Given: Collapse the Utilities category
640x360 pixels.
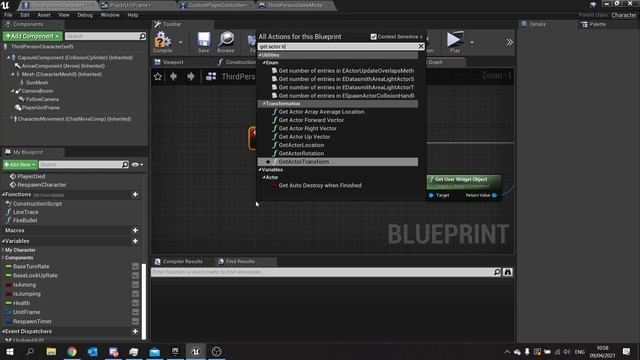Looking at the screenshot, I should tap(260, 55).
